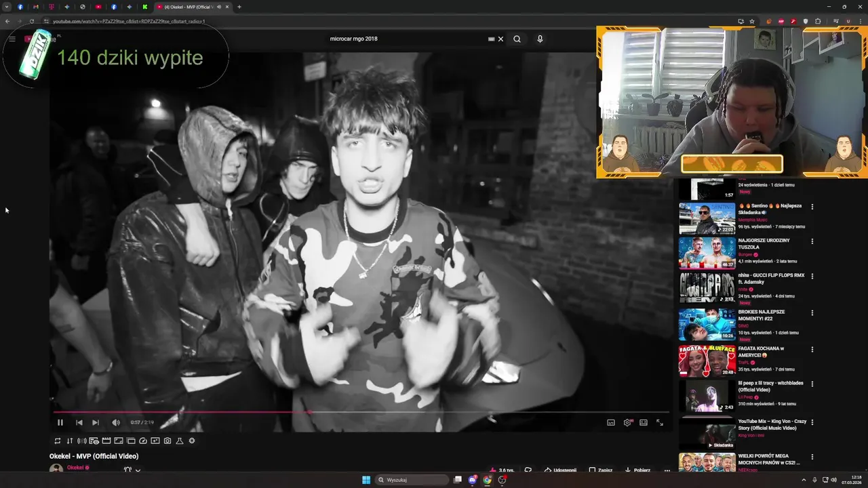The height and width of the screenshot is (488, 868).
Task: Open the YouTube hamburger guide menu
Action: (x=12, y=39)
